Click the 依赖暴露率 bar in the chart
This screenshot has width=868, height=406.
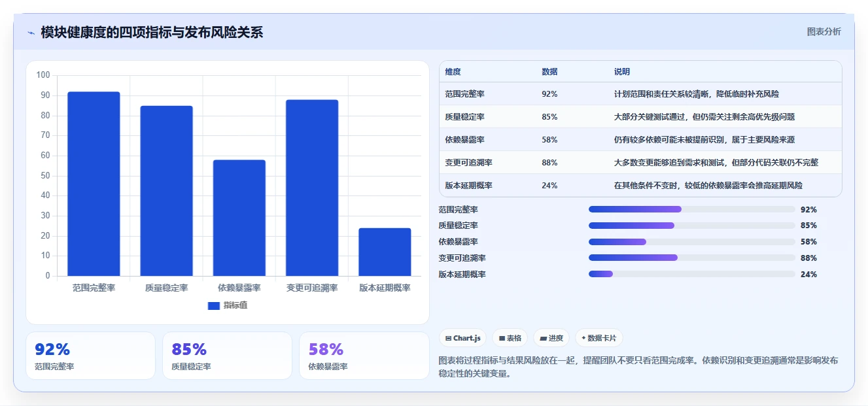pyautogui.click(x=239, y=218)
